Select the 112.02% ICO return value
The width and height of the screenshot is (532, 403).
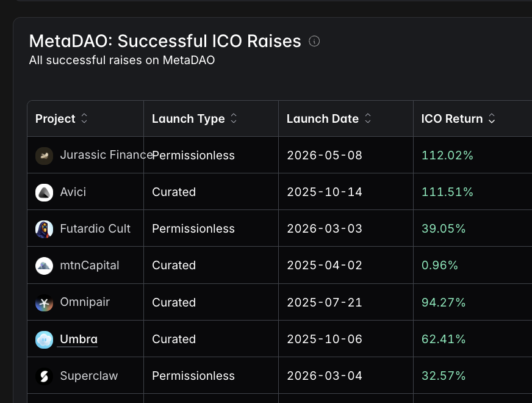click(x=447, y=155)
